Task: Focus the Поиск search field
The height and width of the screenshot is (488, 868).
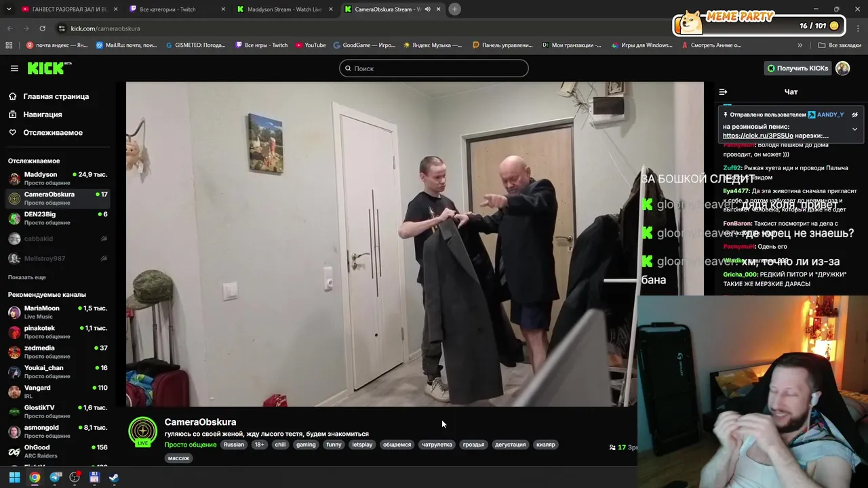Action: click(434, 68)
